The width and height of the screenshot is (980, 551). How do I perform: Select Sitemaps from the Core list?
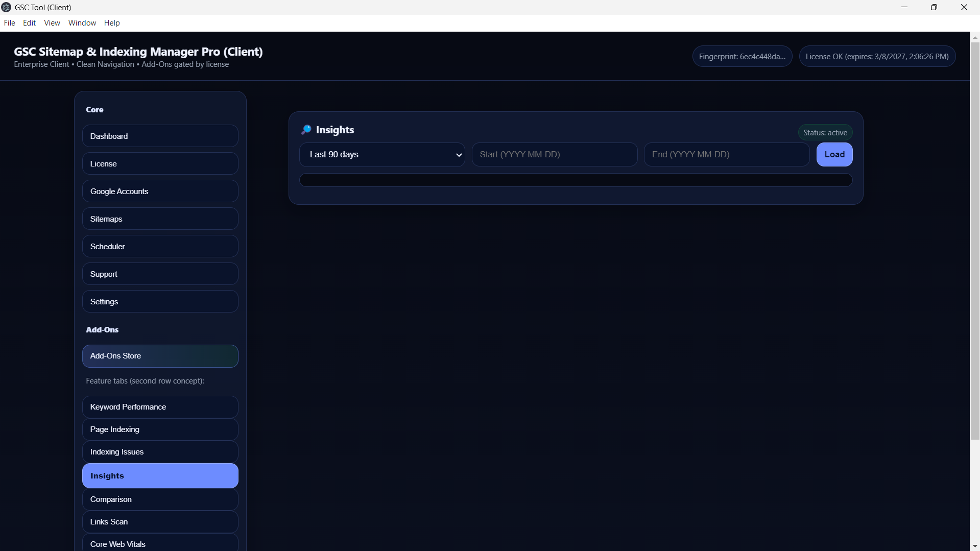(160, 219)
